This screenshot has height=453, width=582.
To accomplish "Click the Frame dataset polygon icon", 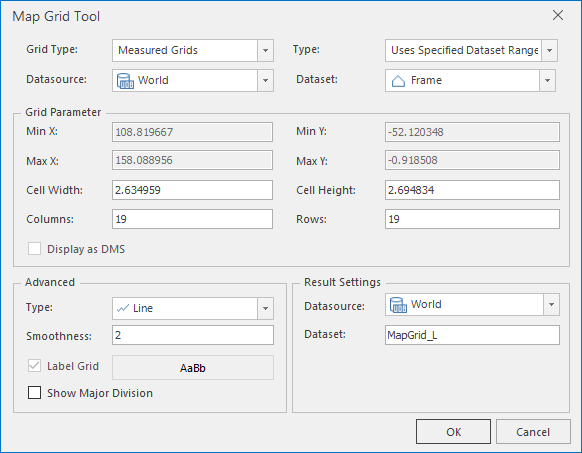I will (398, 81).
